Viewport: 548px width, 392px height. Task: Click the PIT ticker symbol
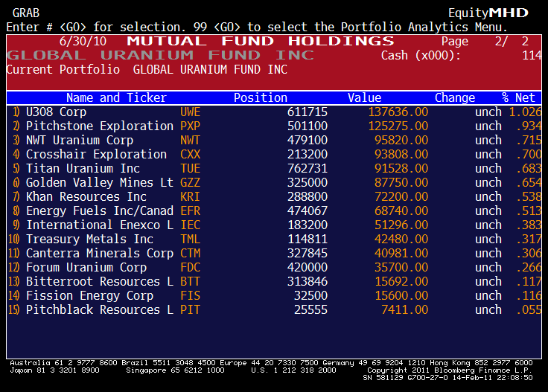190,310
